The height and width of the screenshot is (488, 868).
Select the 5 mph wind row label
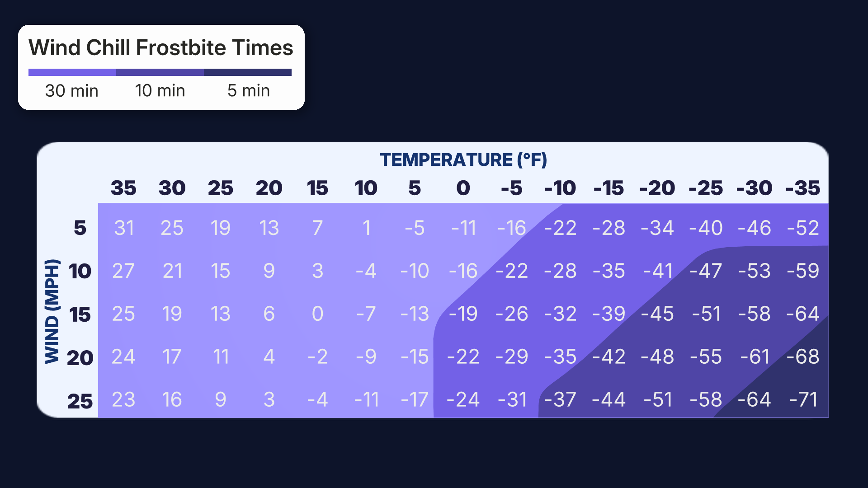[80, 228]
